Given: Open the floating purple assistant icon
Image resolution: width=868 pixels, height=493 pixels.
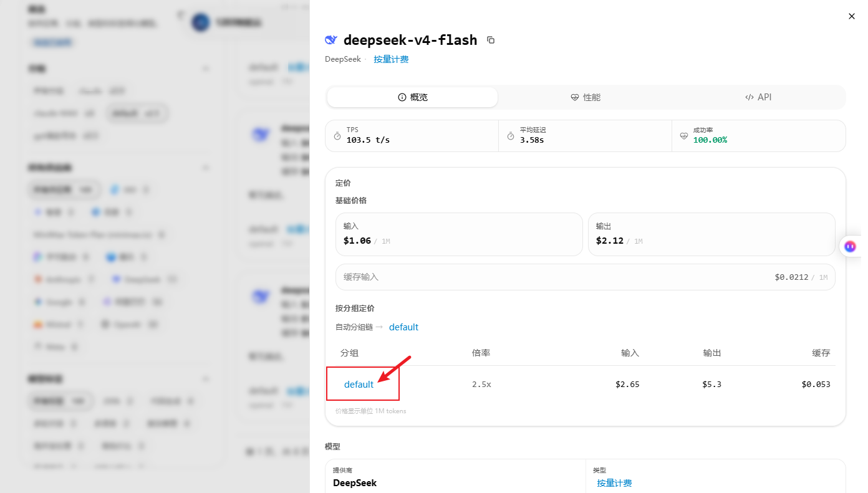Looking at the screenshot, I should [x=850, y=246].
